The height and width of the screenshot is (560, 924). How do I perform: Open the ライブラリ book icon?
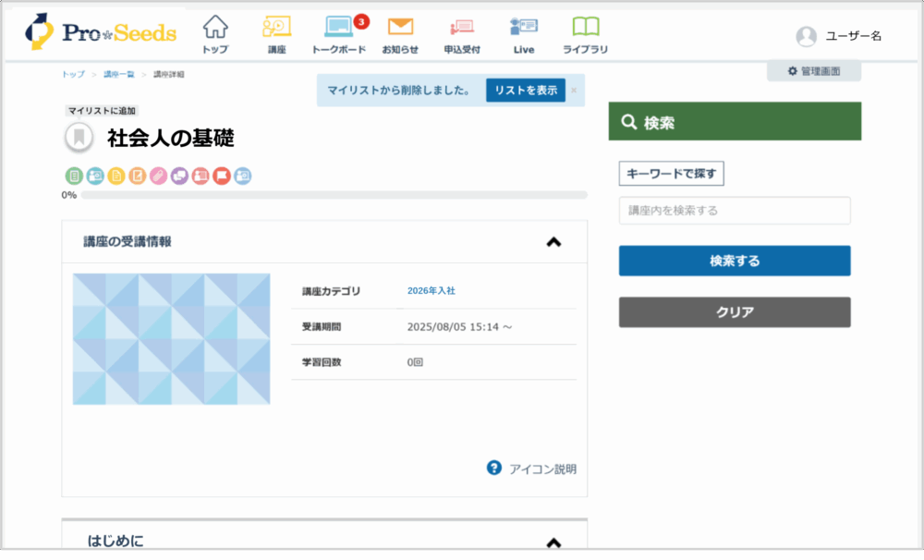pyautogui.click(x=585, y=34)
